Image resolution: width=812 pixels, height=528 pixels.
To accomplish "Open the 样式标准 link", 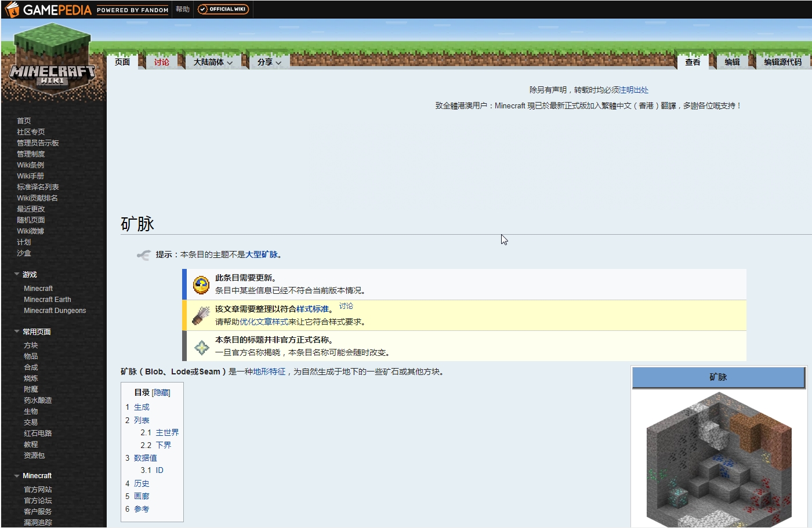I will coord(313,309).
